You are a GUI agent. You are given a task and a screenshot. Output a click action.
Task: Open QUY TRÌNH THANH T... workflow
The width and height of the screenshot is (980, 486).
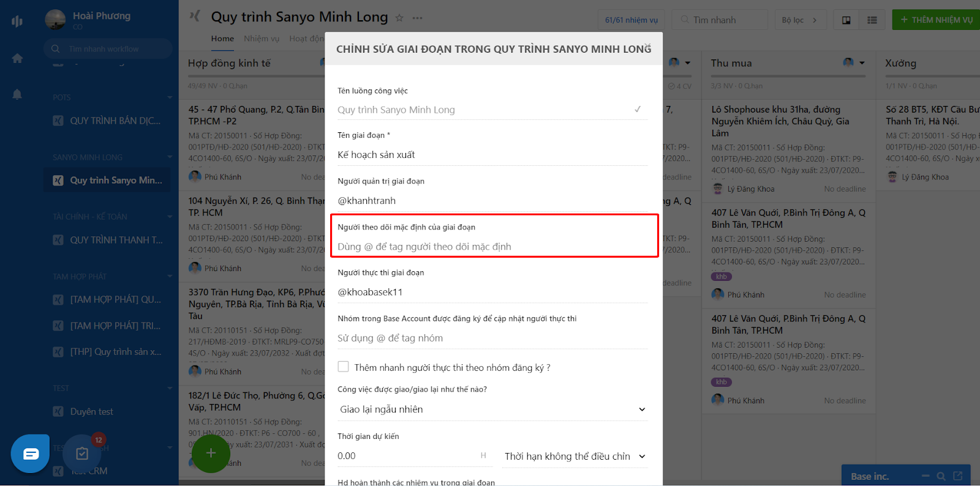(x=107, y=240)
